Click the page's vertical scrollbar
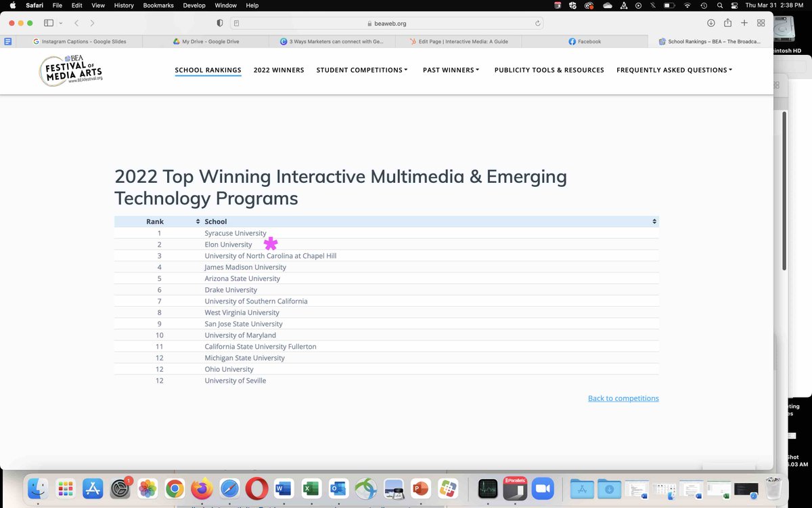The image size is (812, 508). (x=784, y=190)
